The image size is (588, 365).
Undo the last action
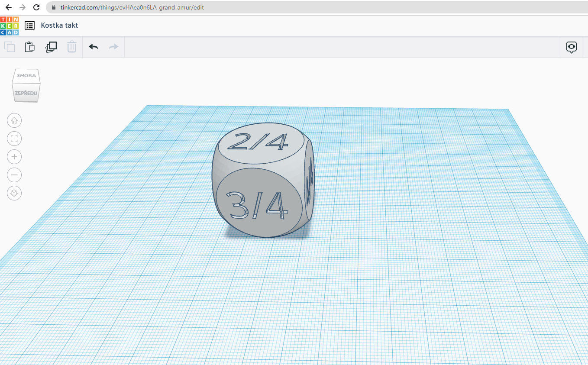[x=93, y=47]
